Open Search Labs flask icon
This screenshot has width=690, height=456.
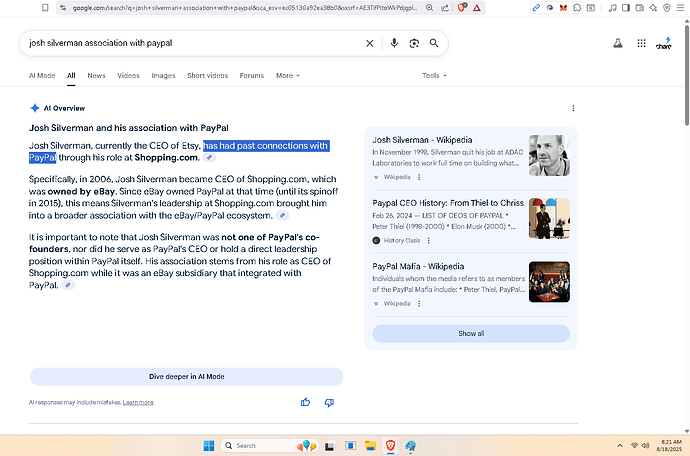click(618, 43)
